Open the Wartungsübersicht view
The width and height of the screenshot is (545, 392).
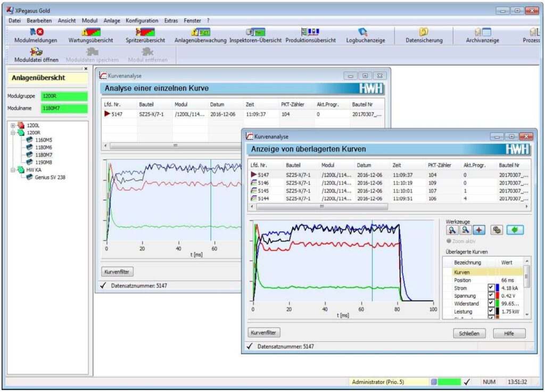[91, 32]
